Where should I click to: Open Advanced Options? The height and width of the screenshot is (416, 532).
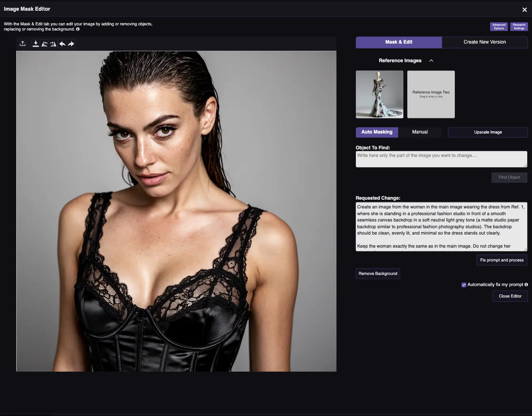[499, 27]
